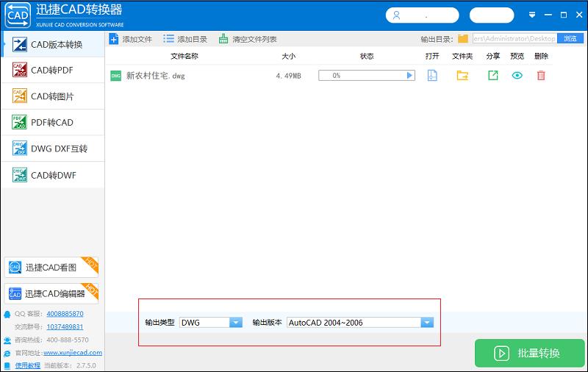Viewport: 588px width, 372px height.
Task: Click the green DWG file type icon
Action: click(116, 76)
